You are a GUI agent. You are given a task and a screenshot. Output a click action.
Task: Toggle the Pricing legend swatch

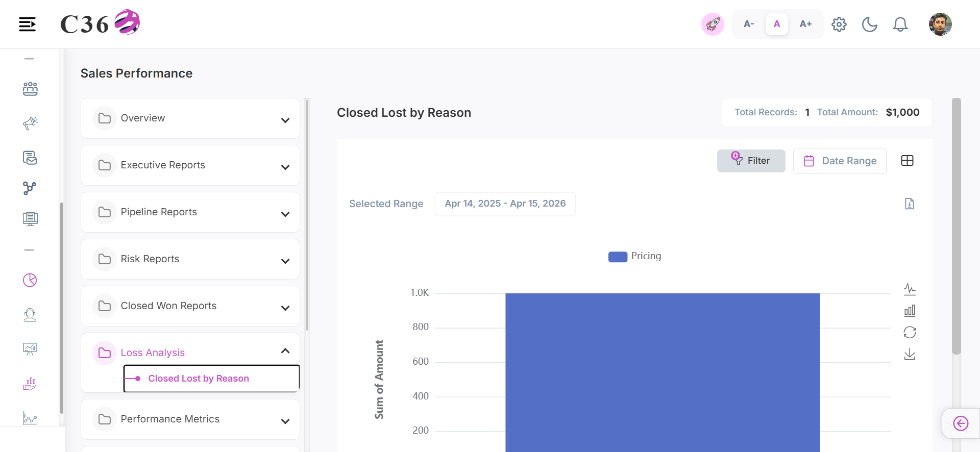pyautogui.click(x=618, y=257)
